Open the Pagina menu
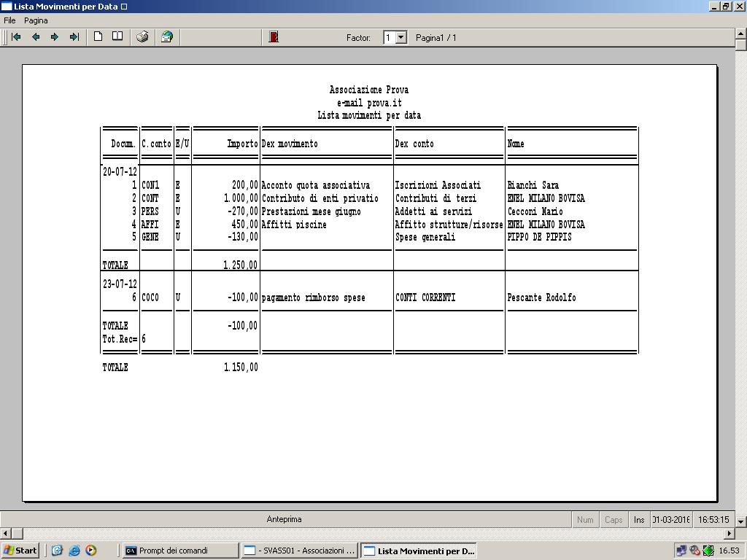 [36, 20]
